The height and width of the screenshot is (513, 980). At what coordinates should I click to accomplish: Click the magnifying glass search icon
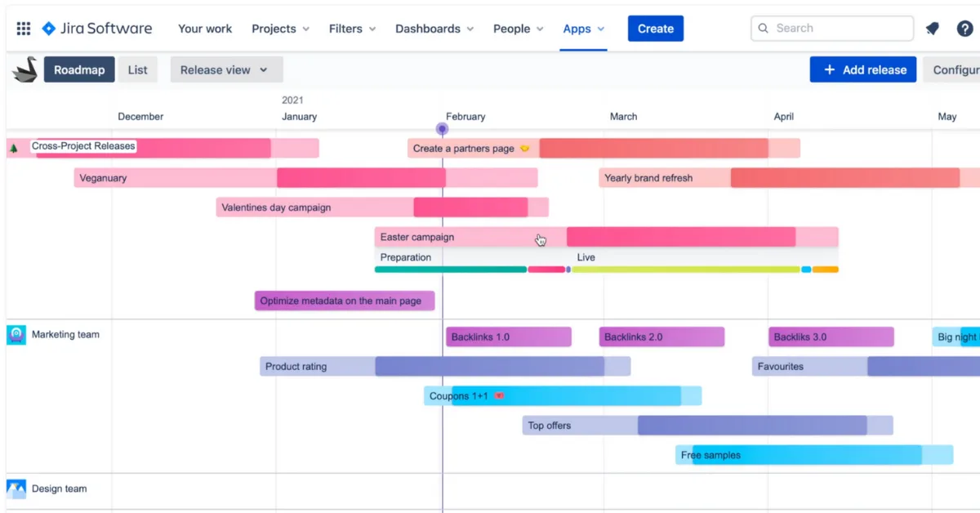tap(763, 28)
